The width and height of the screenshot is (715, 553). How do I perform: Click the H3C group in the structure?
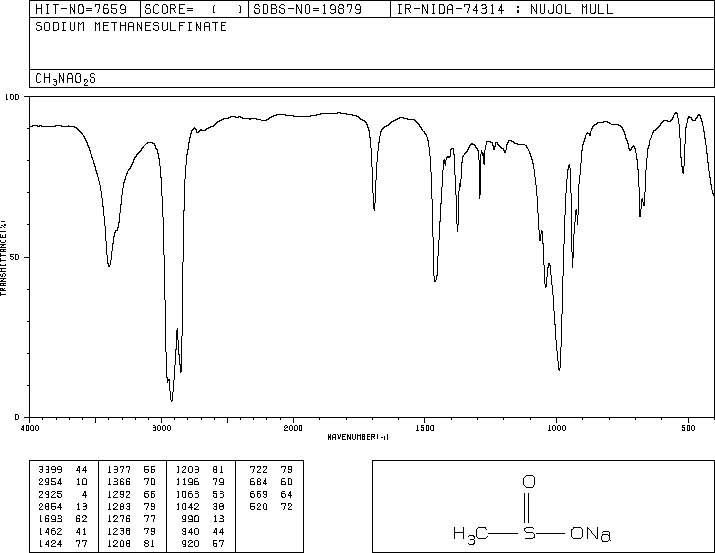point(471,534)
